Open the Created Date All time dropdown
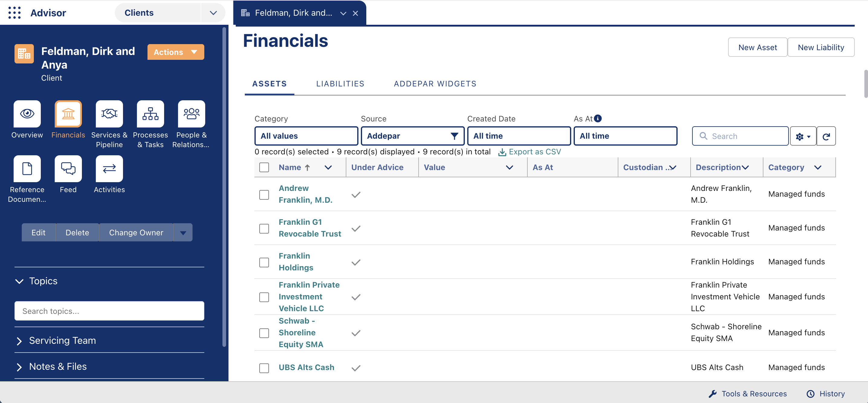This screenshot has height=403, width=868. (x=519, y=136)
